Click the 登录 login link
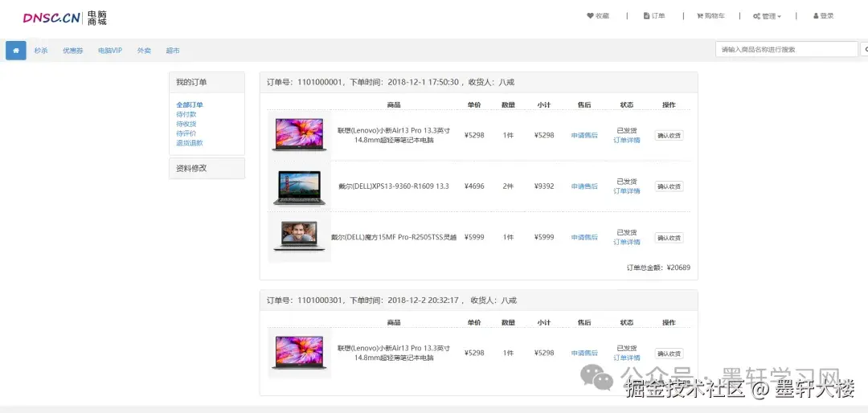 [x=823, y=16]
